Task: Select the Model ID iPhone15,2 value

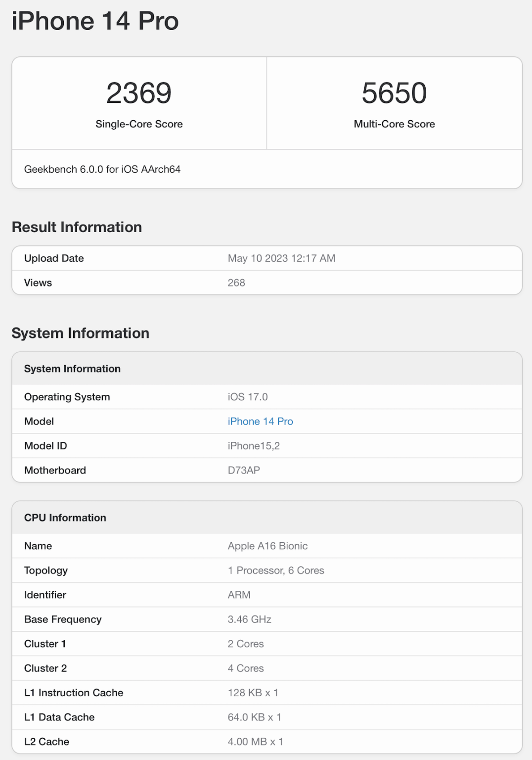Action: point(255,445)
